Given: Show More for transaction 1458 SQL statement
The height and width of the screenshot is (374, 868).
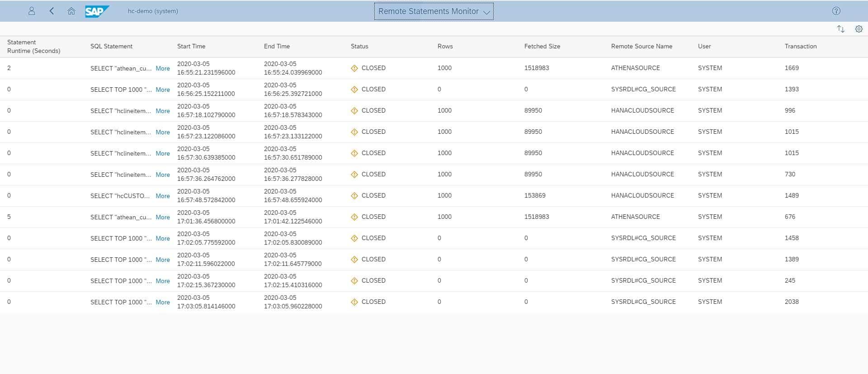Looking at the screenshot, I should (163, 238).
